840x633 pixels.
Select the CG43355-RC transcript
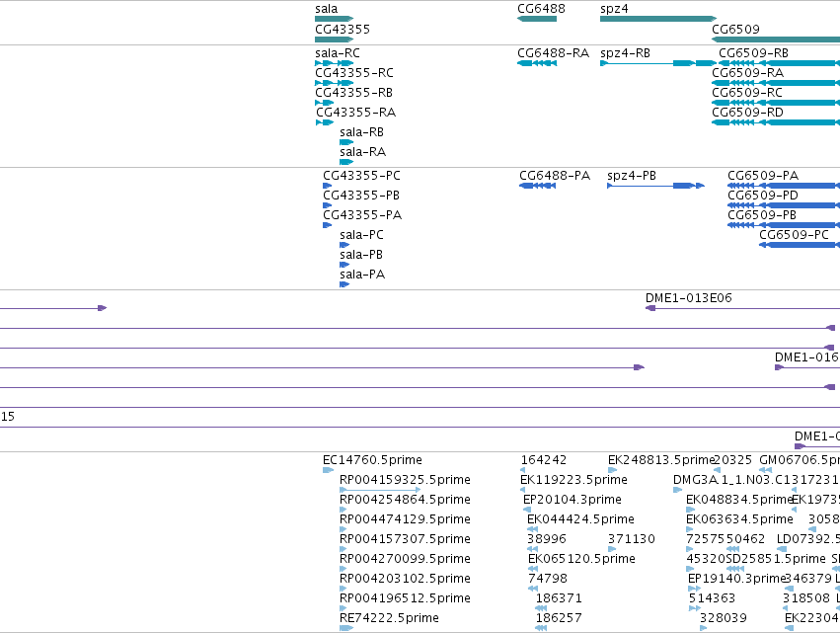[x=334, y=83]
